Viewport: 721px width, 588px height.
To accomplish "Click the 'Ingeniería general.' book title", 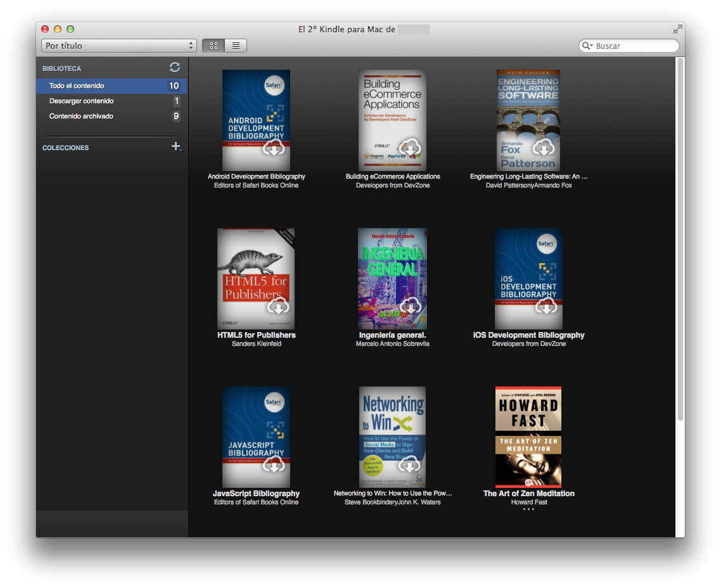I will click(392, 335).
